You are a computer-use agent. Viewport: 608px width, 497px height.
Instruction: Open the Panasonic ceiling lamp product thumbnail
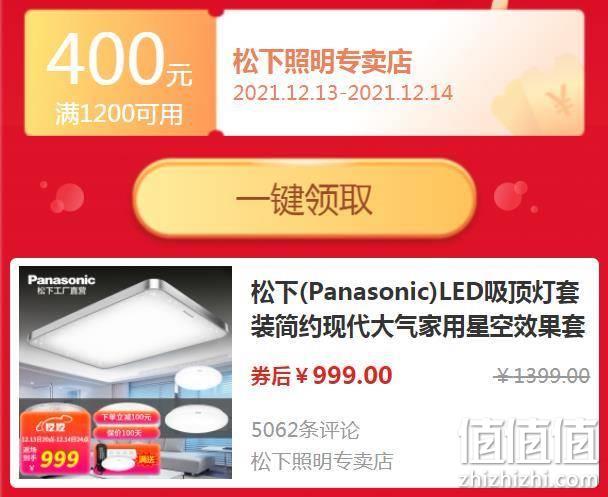click(x=126, y=372)
